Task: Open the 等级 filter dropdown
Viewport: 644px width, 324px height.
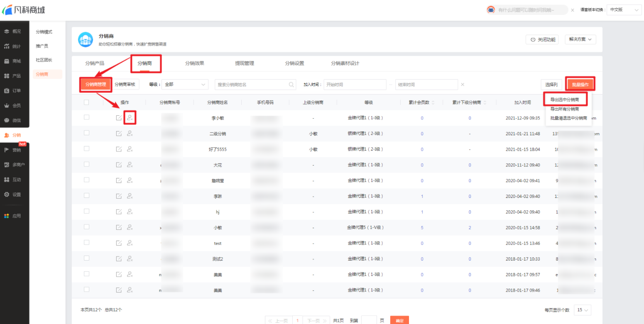Action: tap(185, 85)
